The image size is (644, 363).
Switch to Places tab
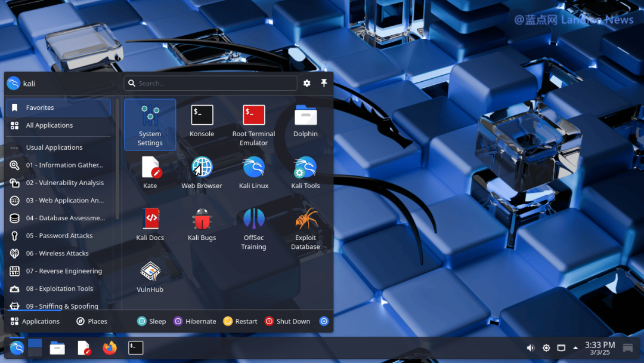[x=92, y=321]
